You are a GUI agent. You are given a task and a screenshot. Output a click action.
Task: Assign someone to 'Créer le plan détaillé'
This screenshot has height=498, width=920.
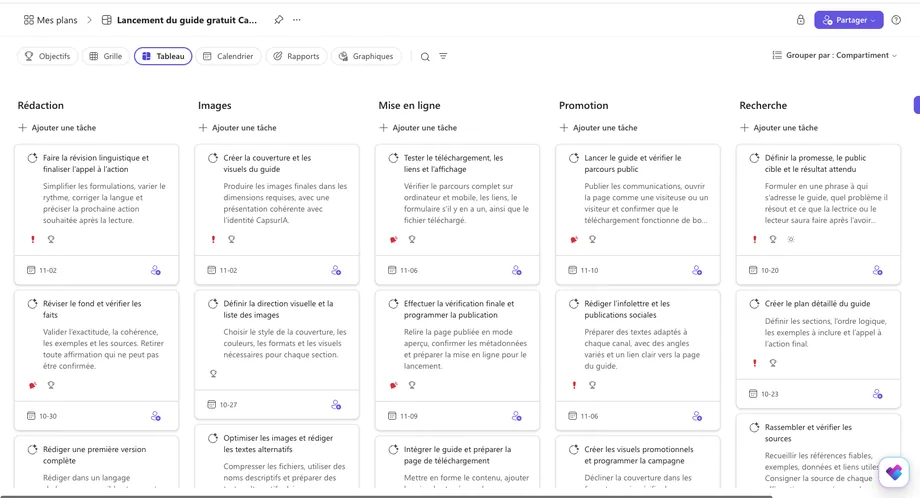(877, 394)
